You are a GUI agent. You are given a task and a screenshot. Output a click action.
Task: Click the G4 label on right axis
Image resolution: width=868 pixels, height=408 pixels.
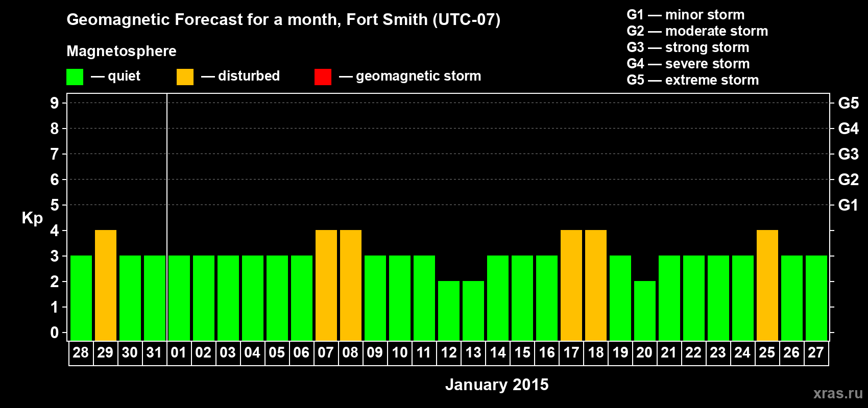tap(849, 129)
